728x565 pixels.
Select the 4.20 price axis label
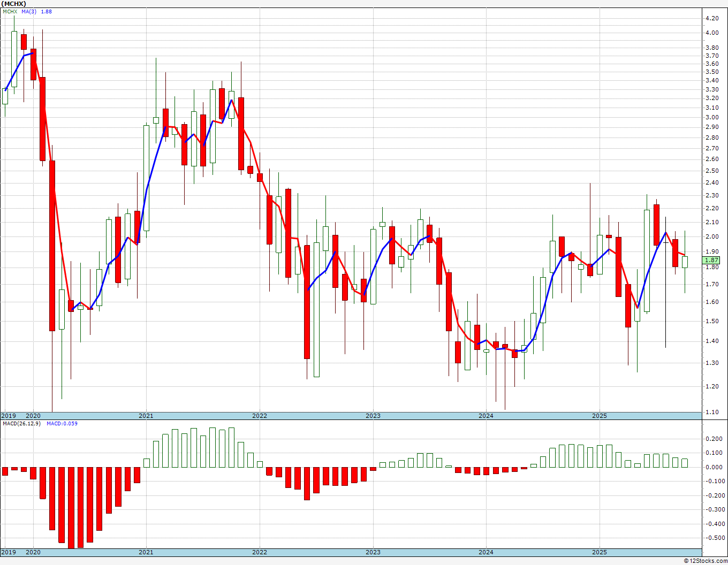point(712,18)
